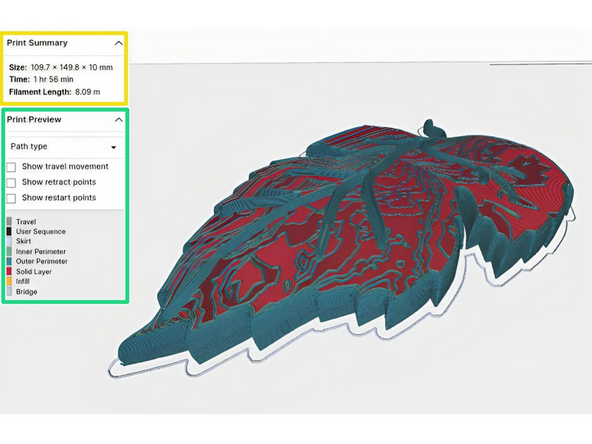Click the User Sequence black swatch
This screenshot has width=592, height=444.
pos(9,231)
